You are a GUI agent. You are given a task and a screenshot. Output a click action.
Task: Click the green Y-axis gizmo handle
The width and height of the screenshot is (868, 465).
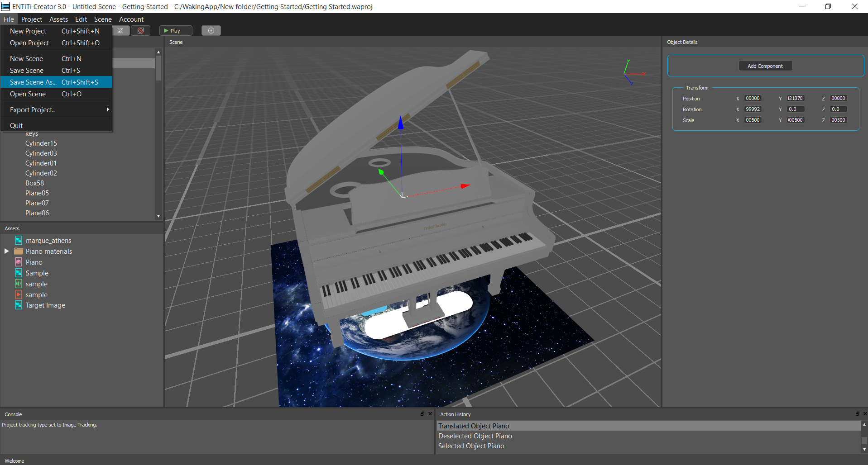tap(381, 172)
